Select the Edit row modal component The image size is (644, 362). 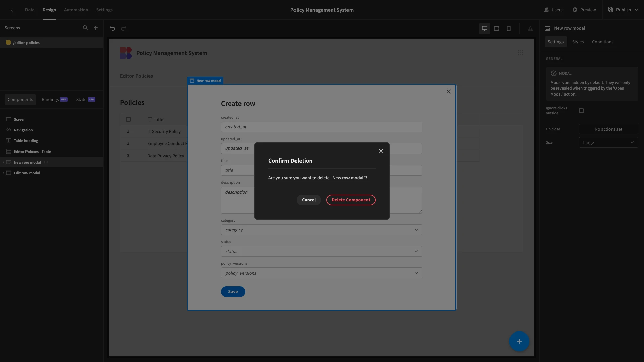point(52,173)
